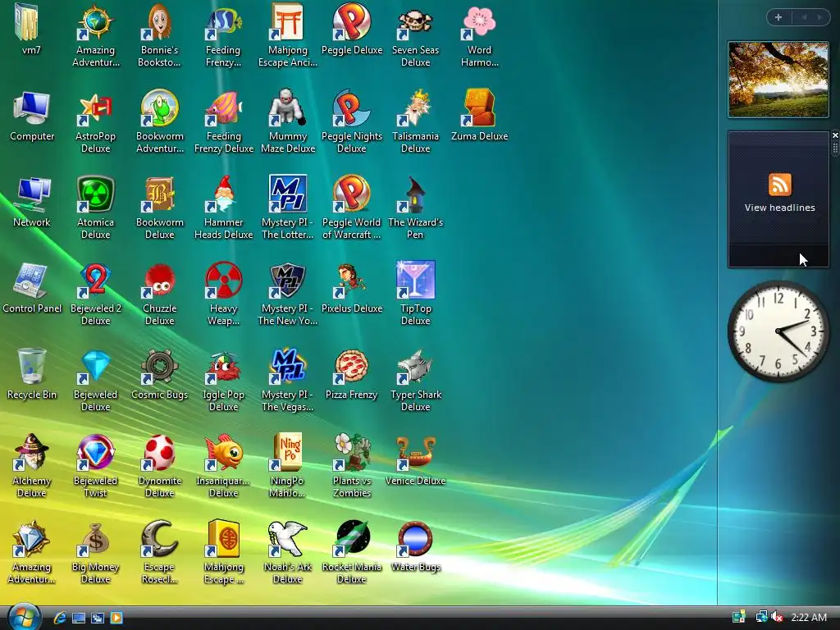Select Peggle Deluxe shortcut
840x630 pixels.
click(351, 30)
